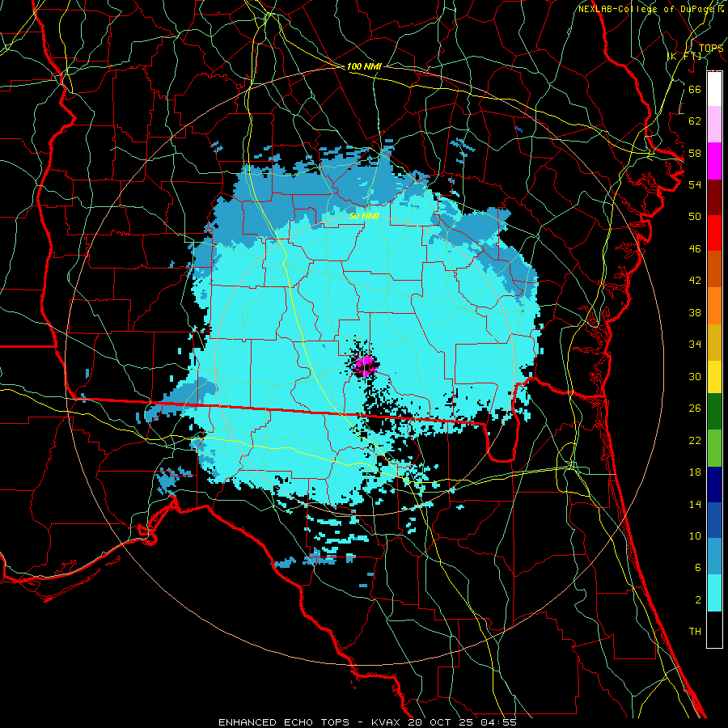This screenshot has height=728, width=728.
Task: Click the navy legend swatch near 18
Action: click(x=714, y=485)
